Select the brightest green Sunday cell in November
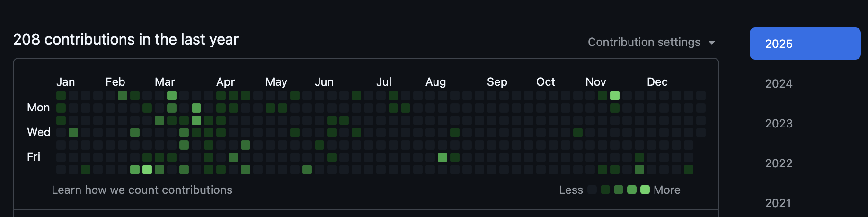The image size is (868, 217). click(x=615, y=96)
